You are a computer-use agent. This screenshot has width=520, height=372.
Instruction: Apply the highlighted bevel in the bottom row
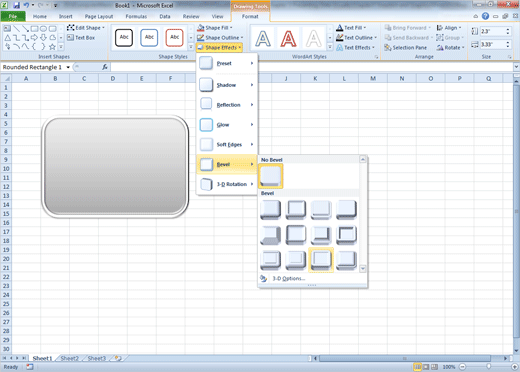click(x=321, y=260)
